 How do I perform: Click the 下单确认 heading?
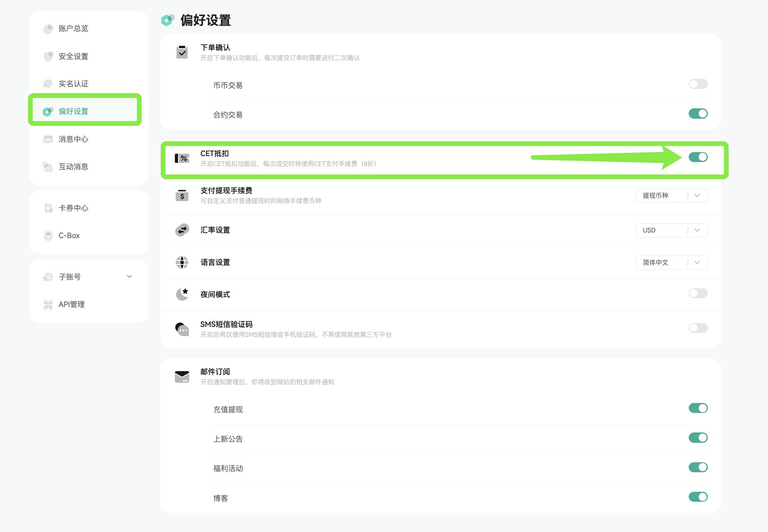coord(215,47)
